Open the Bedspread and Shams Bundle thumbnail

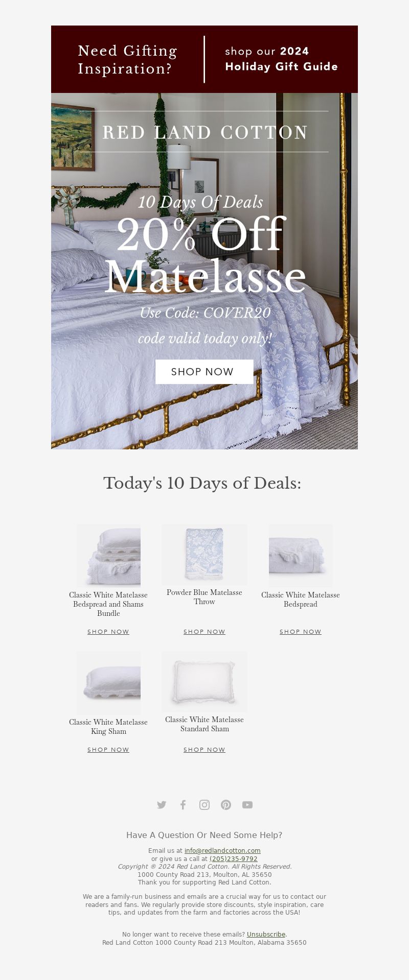[108, 556]
